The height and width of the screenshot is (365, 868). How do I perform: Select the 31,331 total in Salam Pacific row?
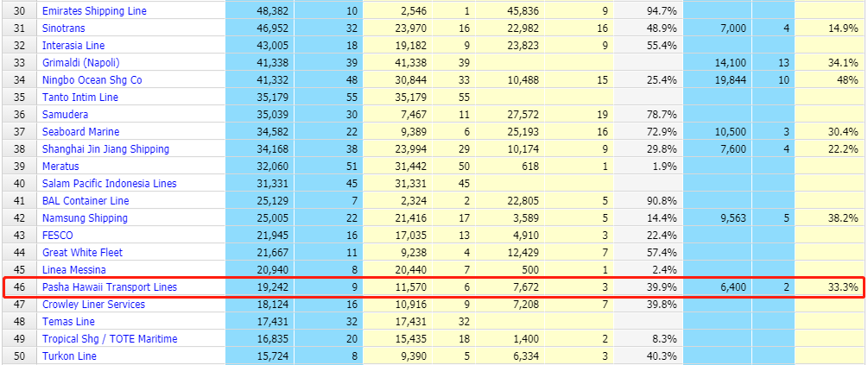click(259, 183)
